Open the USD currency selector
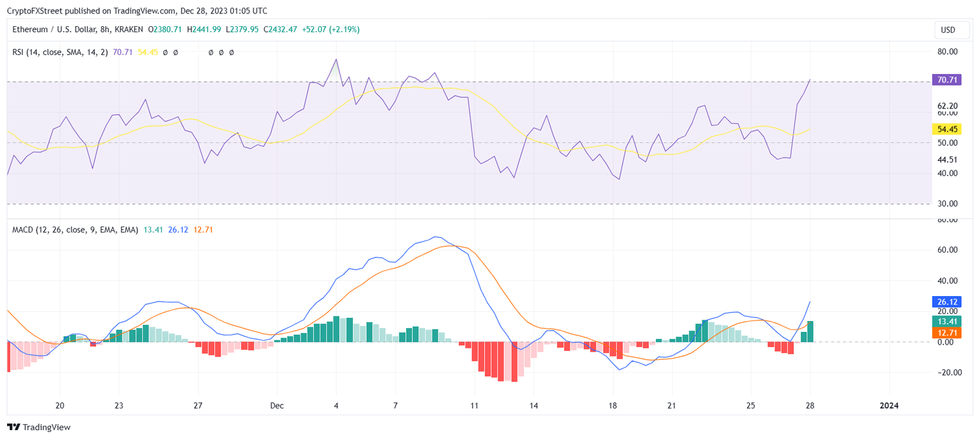This screenshot has width=980, height=439. tap(951, 29)
